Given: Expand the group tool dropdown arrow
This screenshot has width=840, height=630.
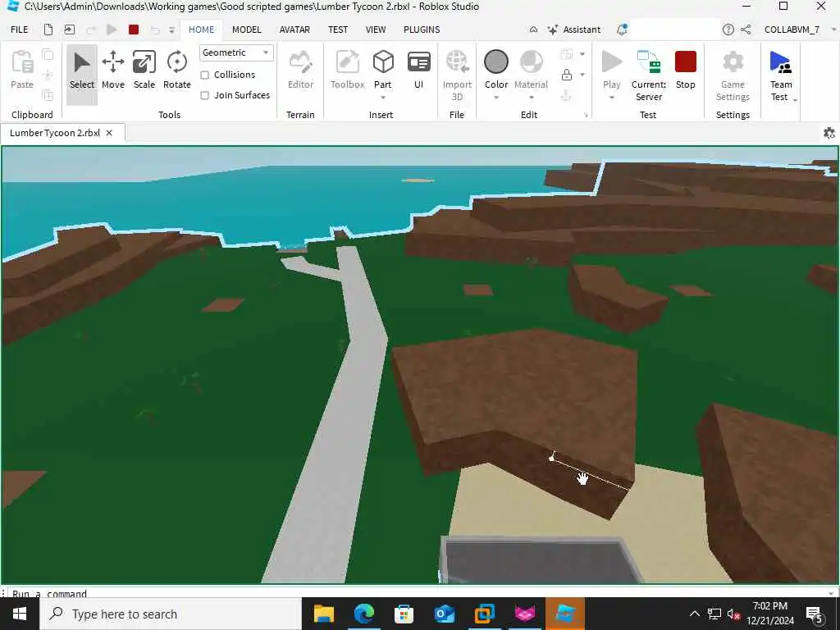Looking at the screenshot, I should point(582,54).
